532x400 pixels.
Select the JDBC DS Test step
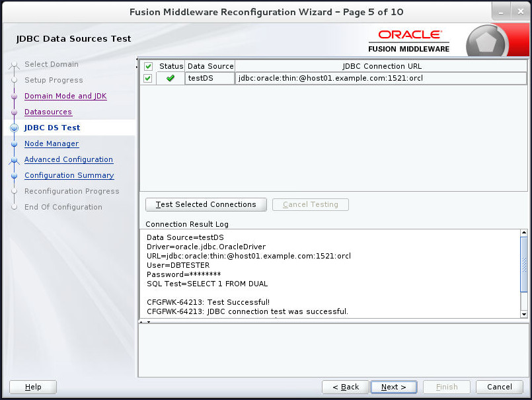pyautogui.click(x=52, y=128)
